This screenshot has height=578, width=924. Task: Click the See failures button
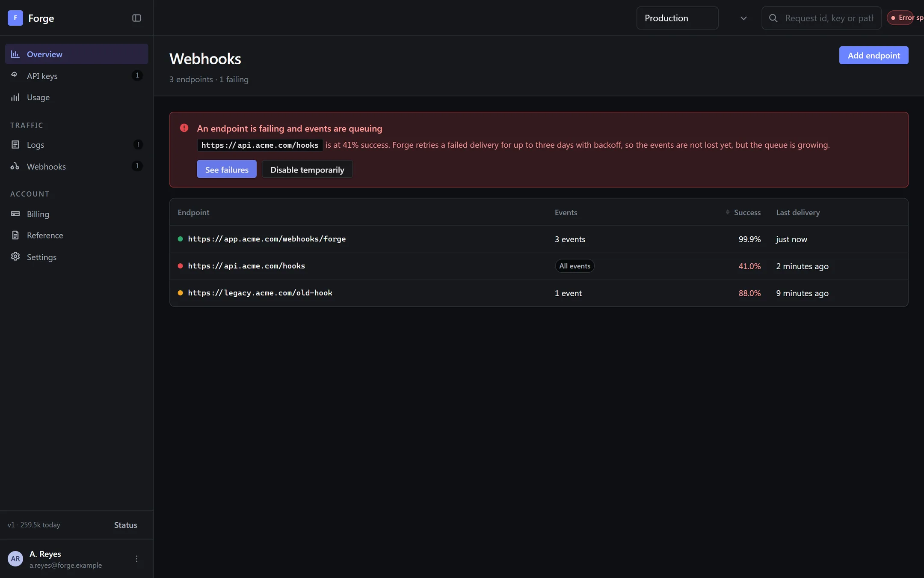pos(227,169)
